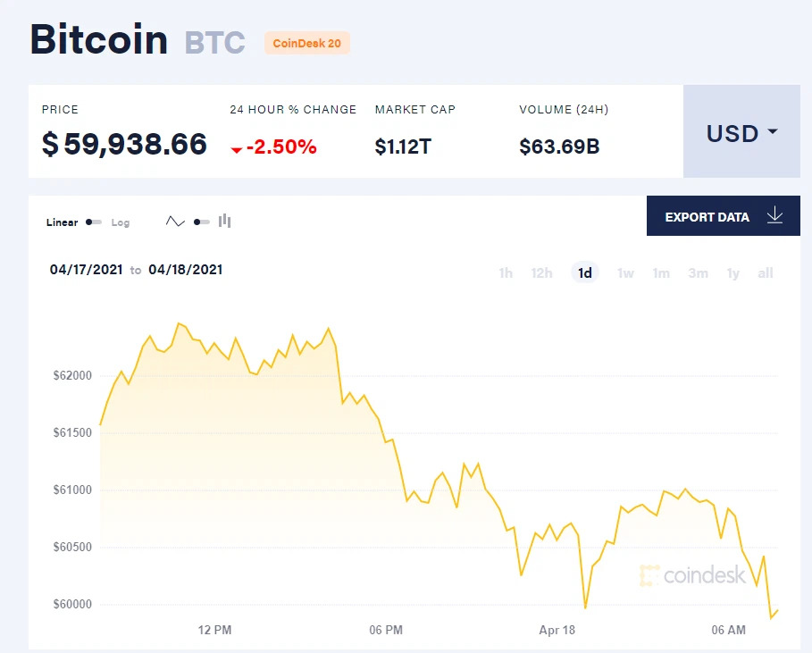Toggle the line/candlestick chart switch
Viewport: 812px width, 653px height.
(x=201, y=222)
